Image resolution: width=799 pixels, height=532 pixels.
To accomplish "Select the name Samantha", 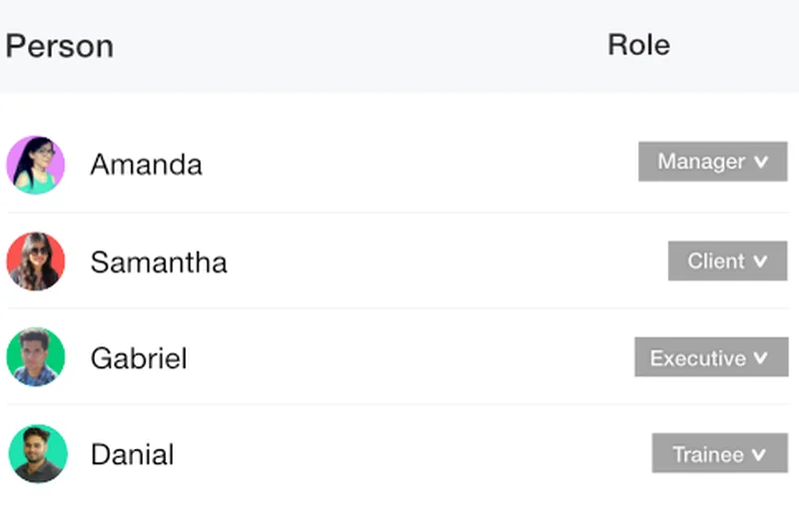I will pyautogui.click(x=158, y=263).
